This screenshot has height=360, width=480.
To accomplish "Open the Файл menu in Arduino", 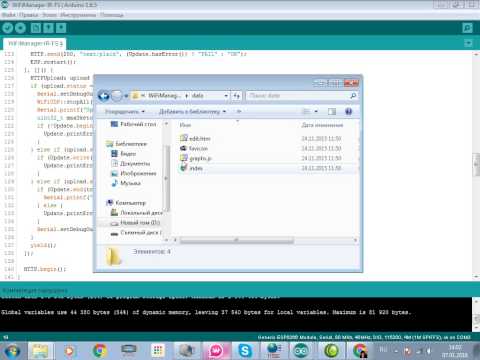I will [x=8, y=15].
